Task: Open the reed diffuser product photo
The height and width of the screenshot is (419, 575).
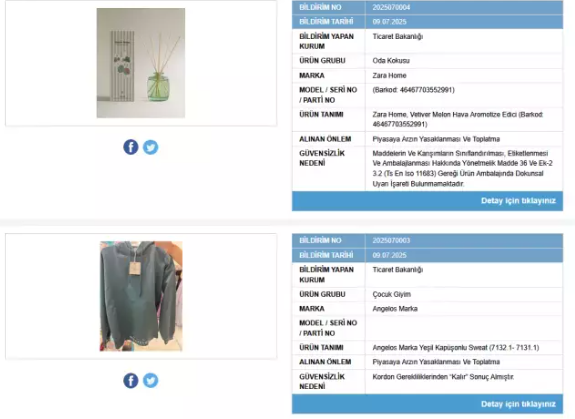Action: [x=141, y=63]
